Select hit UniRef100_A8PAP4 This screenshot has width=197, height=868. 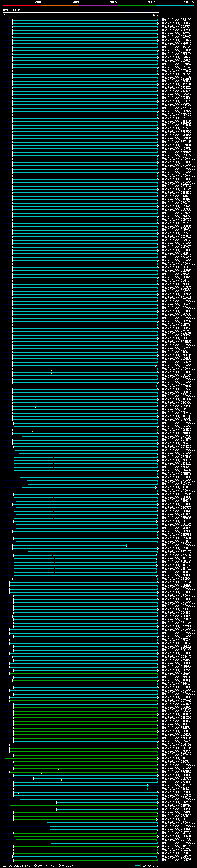pos(177,674)
